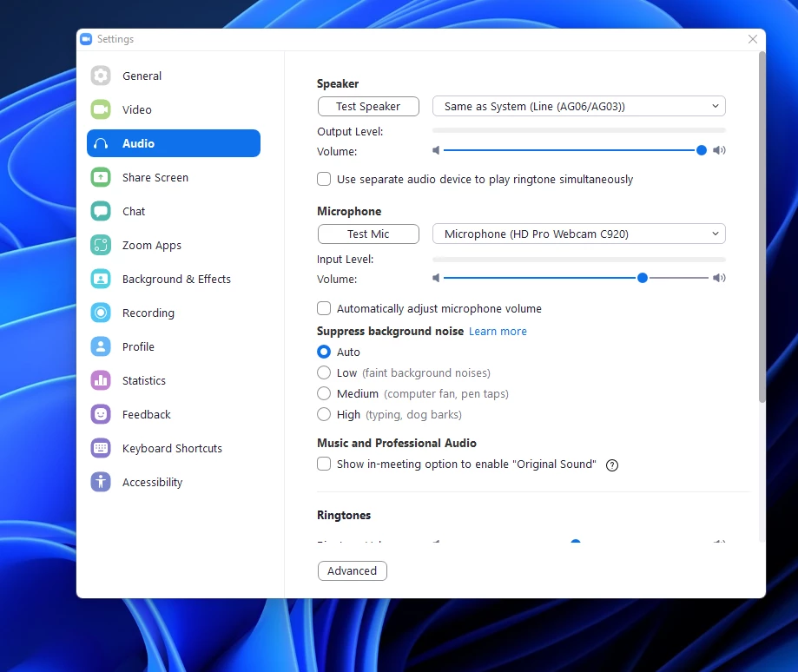Switch to the Video settings
798x672 pixels.
click(174, 109)
